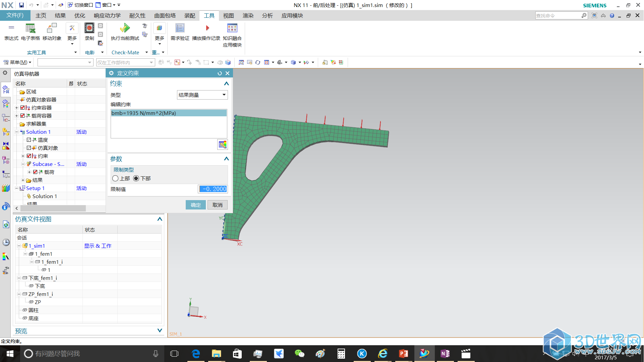Click the 确定 button
The width and height of the screenshot is (644, 362).
point(196,205)
